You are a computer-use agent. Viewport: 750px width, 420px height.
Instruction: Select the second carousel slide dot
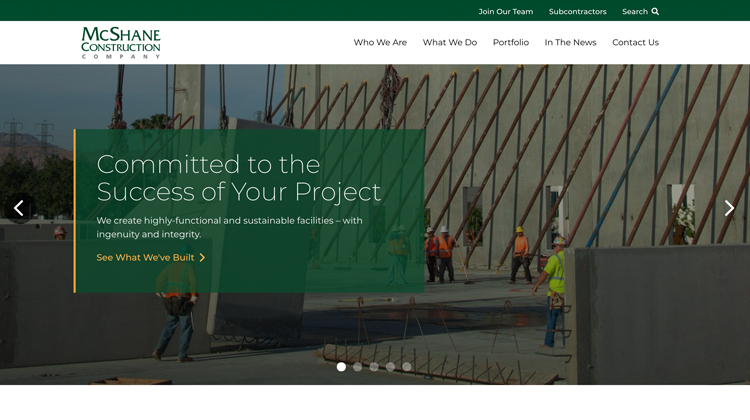pyautogui.click(x=357, y=366)
